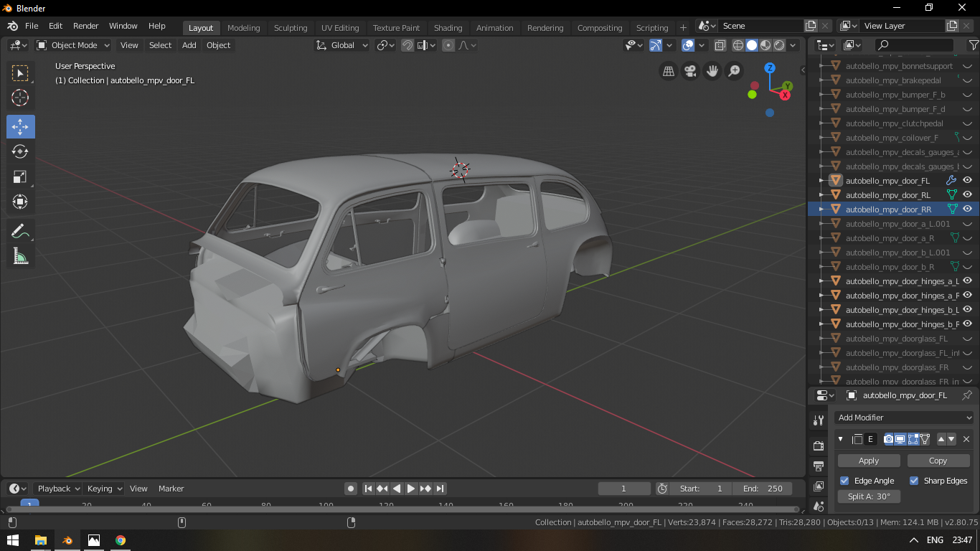Click the End frame 250 field
Screen dimensions: 980x551
tap(763, 489)
